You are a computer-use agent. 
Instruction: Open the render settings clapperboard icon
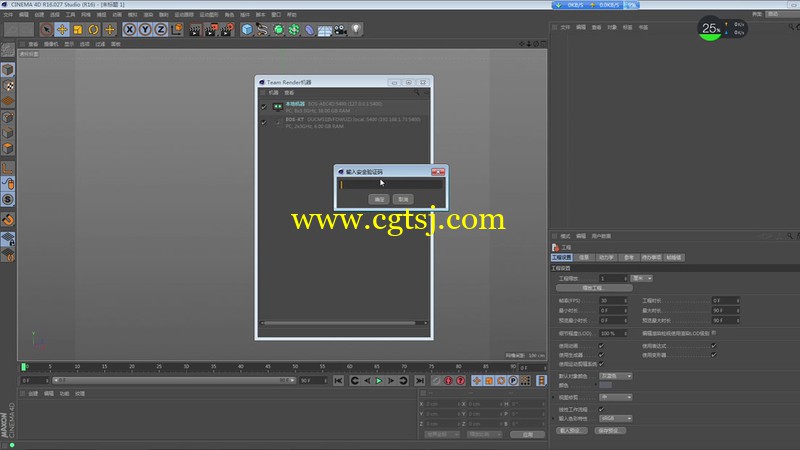pos(227,30)
